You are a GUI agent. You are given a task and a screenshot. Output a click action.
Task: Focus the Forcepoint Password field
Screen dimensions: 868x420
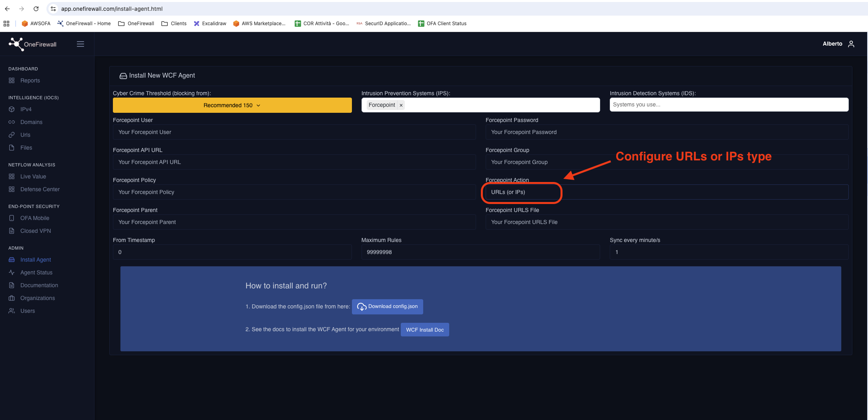coord(667,132)
